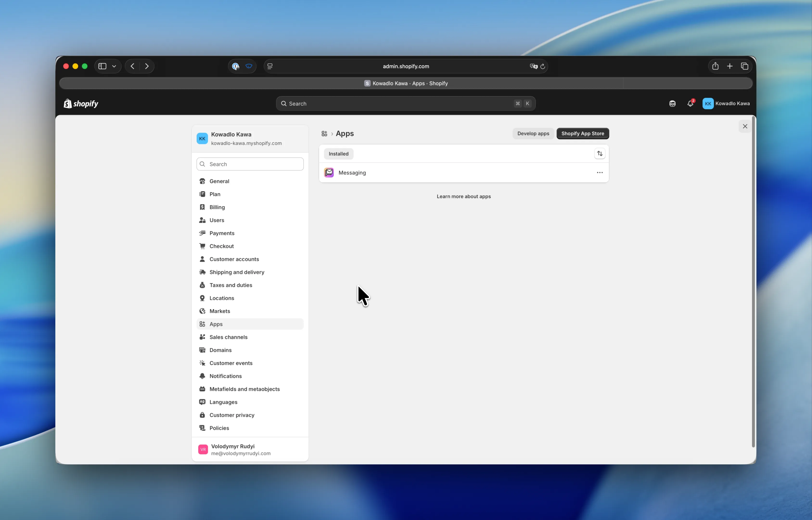Image resolution: width=812 pixels, height=520 pixels.
Task: Toggle the sort order of installed apps
Action: [x=600, y=154]
